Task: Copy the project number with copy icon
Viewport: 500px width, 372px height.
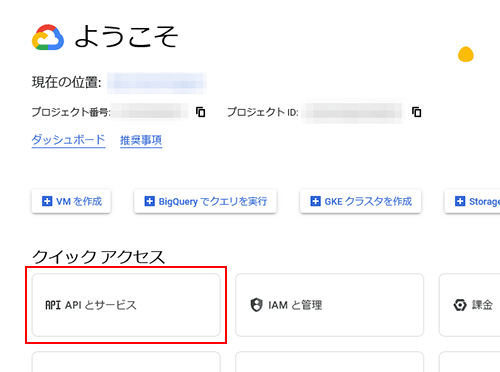Action: pos(200,112)
